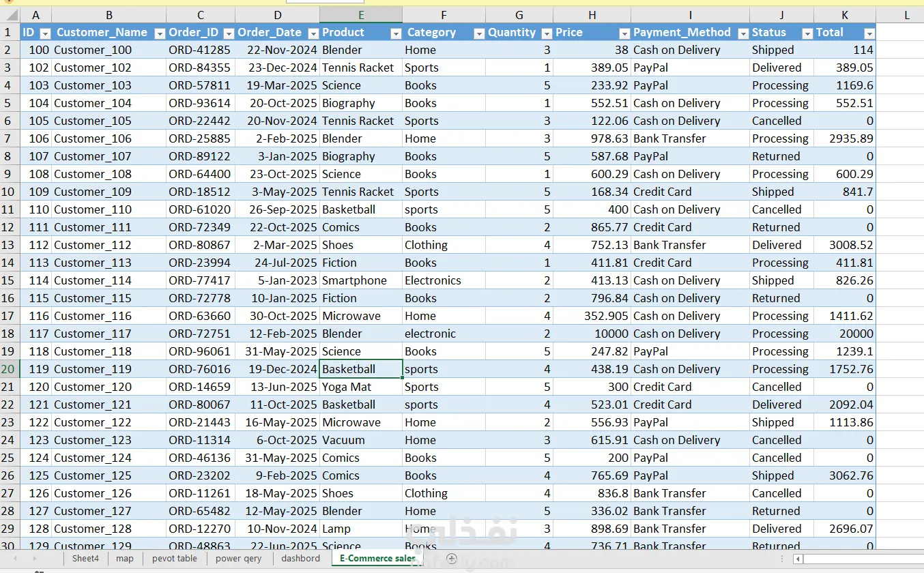
Task: Switch to the dashbord tab
Action: pos(300,558)
